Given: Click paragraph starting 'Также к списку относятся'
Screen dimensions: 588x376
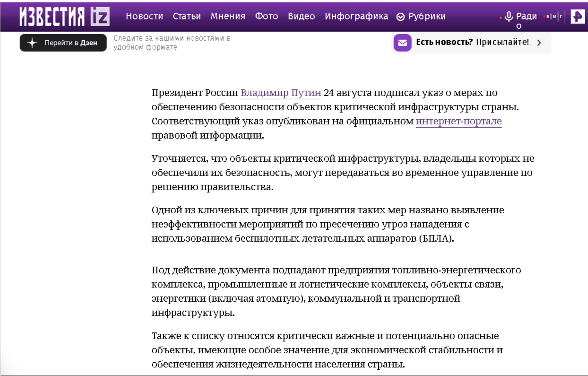Looking at the screenshot, I should [x=327, y=350].
